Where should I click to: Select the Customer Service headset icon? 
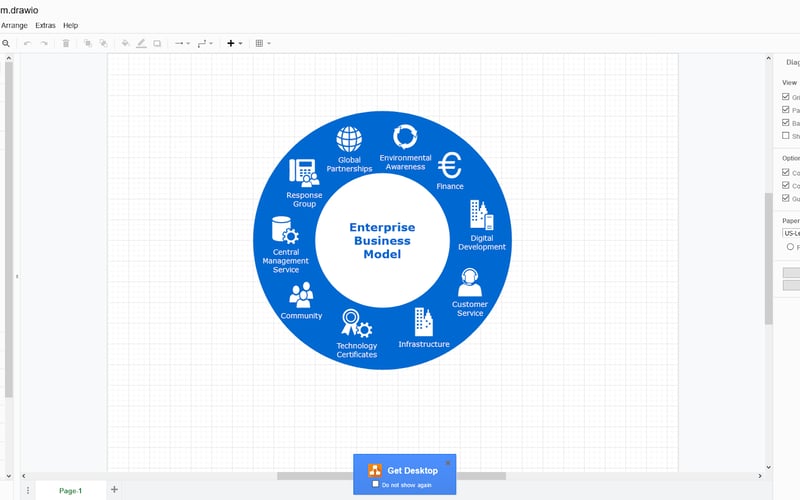click(x=469, y=283)
